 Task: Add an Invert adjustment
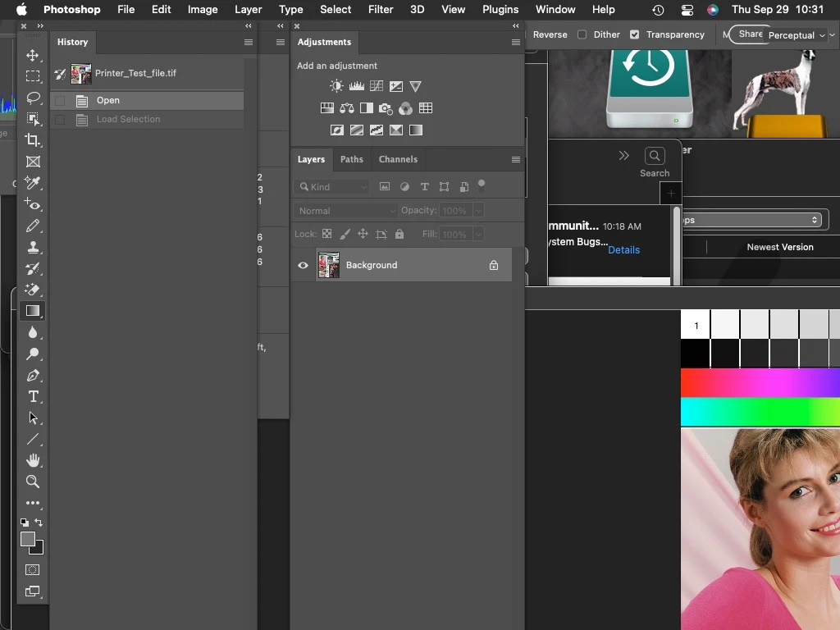(337, 130)
